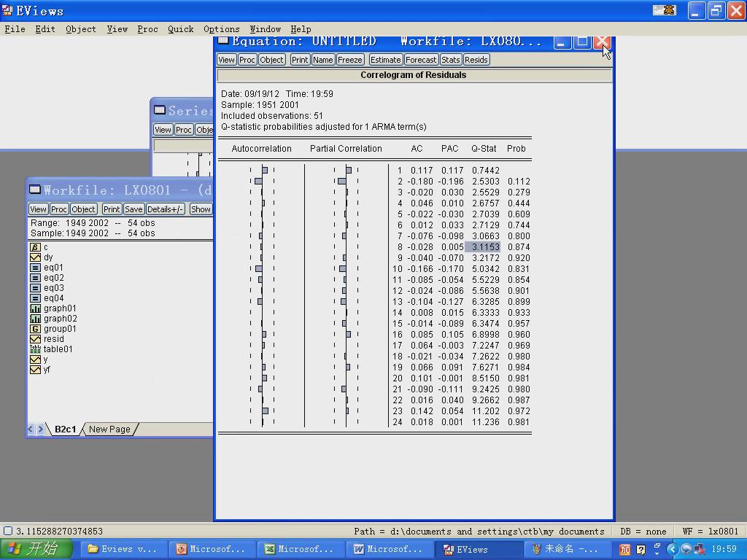Open the Edit menu

(x=45, y=29)
